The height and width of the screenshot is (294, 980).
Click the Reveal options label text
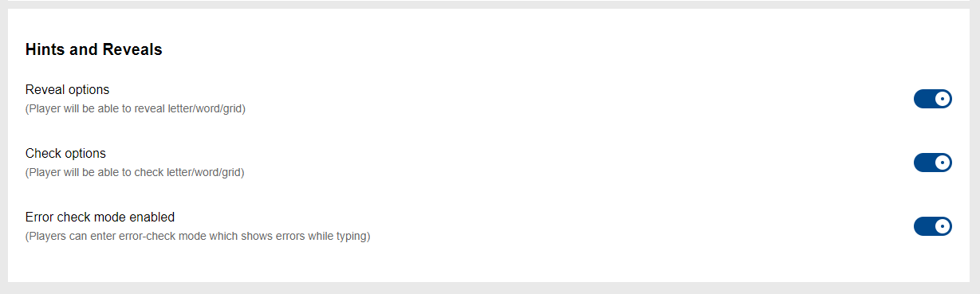67,89
